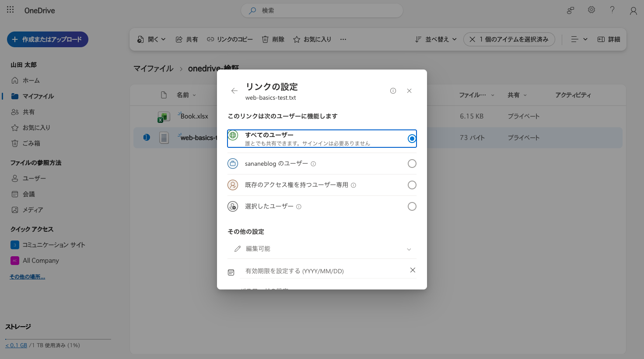Click the file type column header icon

tap(164, 95)
